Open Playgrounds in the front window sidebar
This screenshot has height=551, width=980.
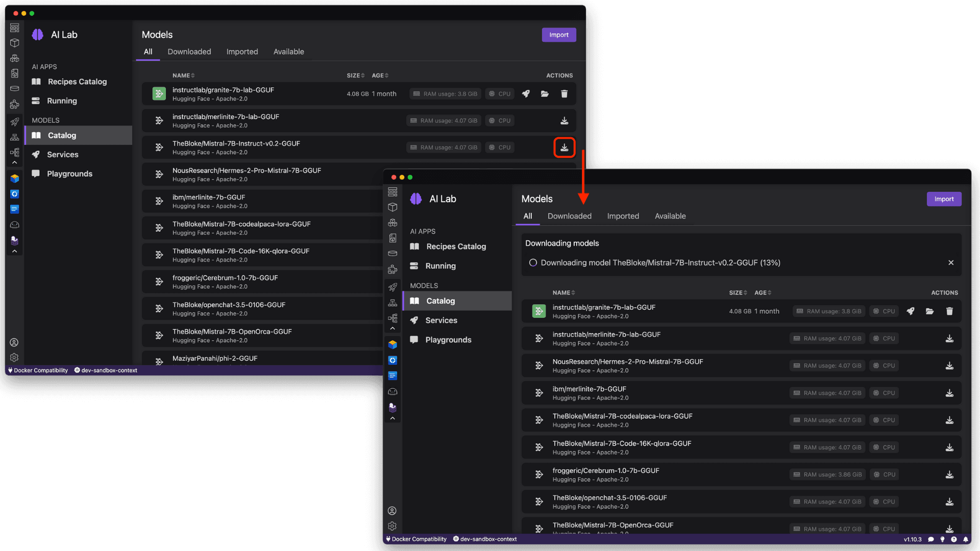click(448, 340)
